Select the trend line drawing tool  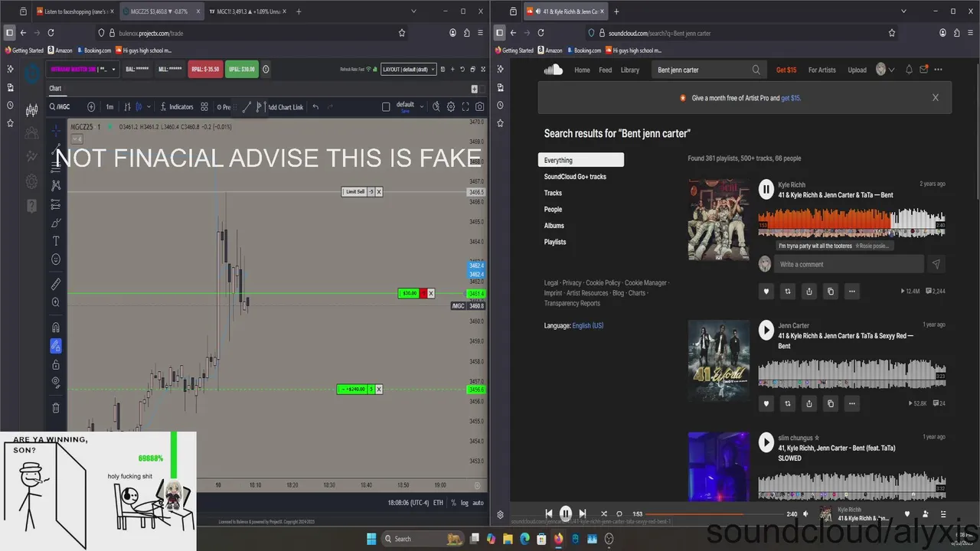(x=56, y=148)
